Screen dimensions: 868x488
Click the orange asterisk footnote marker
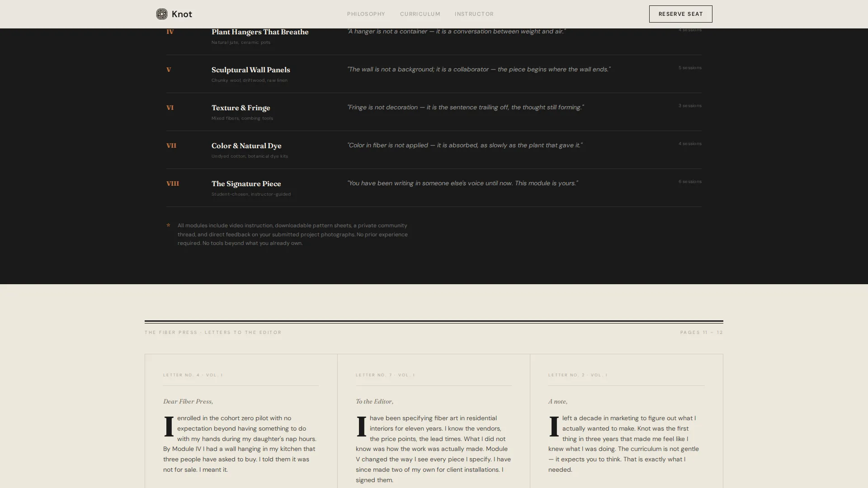coord(168,226)
